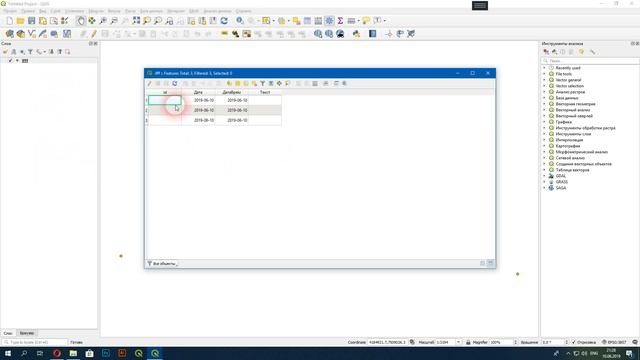
Task: Switch attribute table to table view
Action: point(491,264)
